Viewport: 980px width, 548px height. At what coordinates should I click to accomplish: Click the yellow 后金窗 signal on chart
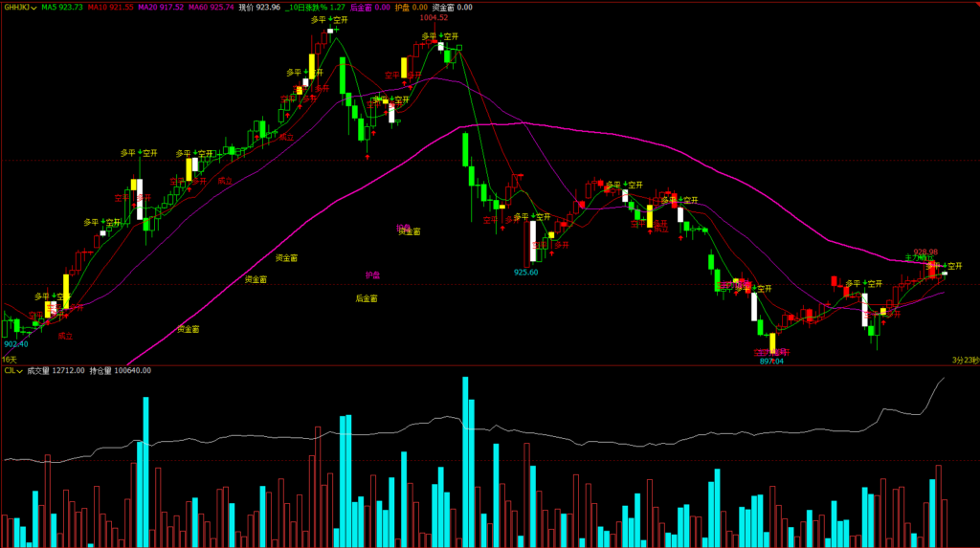(367, 298)
